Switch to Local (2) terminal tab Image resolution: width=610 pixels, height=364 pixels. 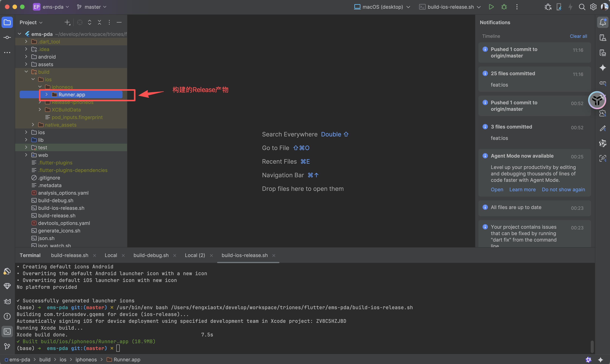195,255
